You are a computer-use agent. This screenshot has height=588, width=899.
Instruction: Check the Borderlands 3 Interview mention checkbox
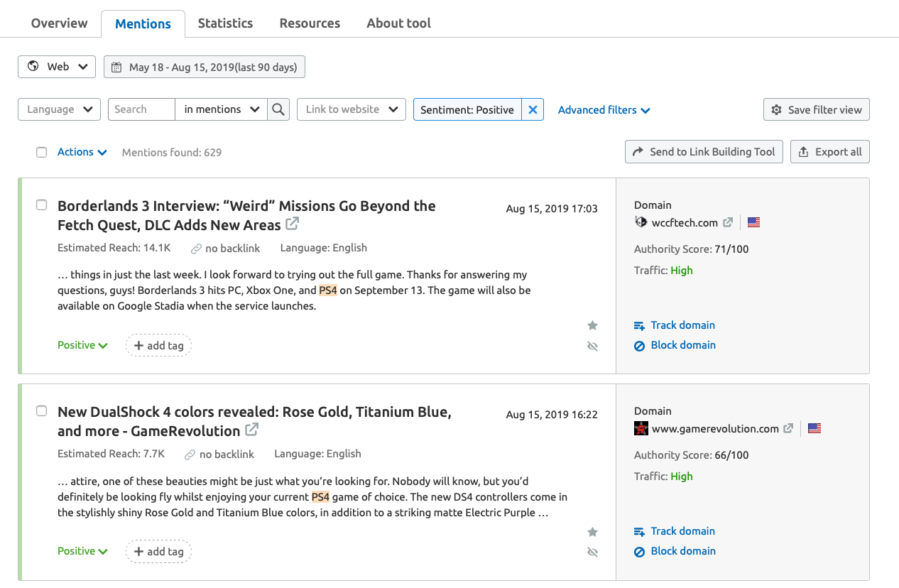41,205
